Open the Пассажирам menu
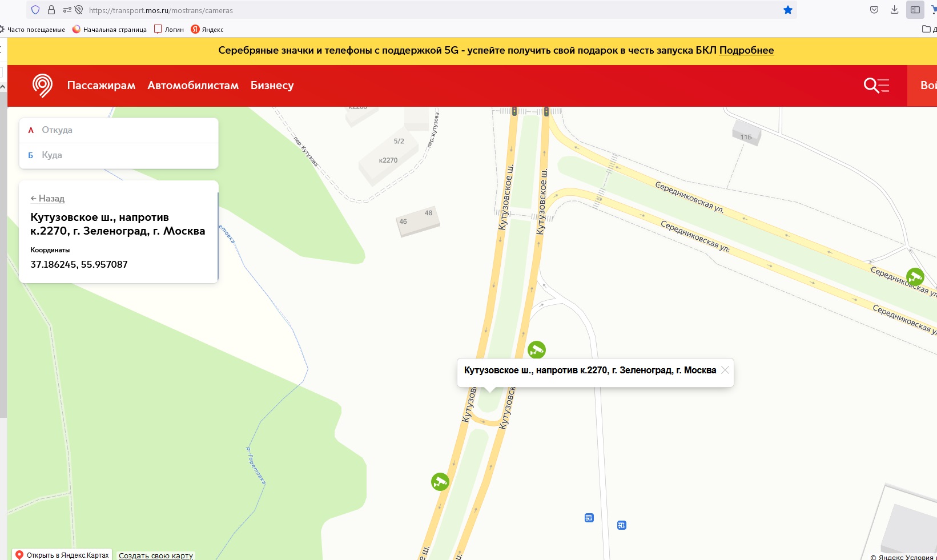Image resolution: width=937 pixels, height=560 pixels. (101, 86)
